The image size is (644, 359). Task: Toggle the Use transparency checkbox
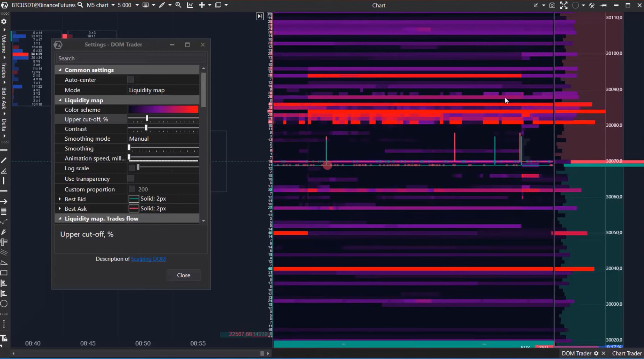[131, 179]
